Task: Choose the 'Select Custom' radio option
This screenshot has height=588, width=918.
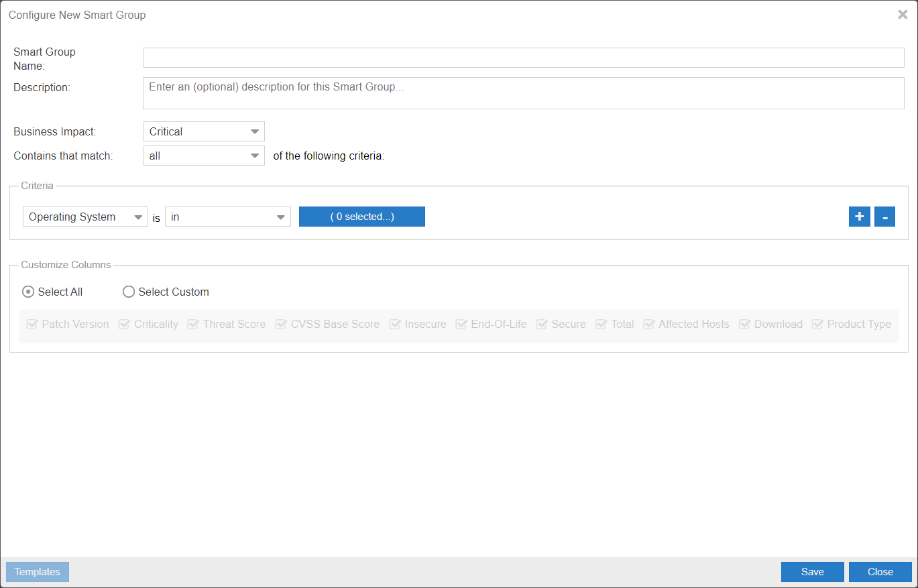Action: (x=129, y=292)
